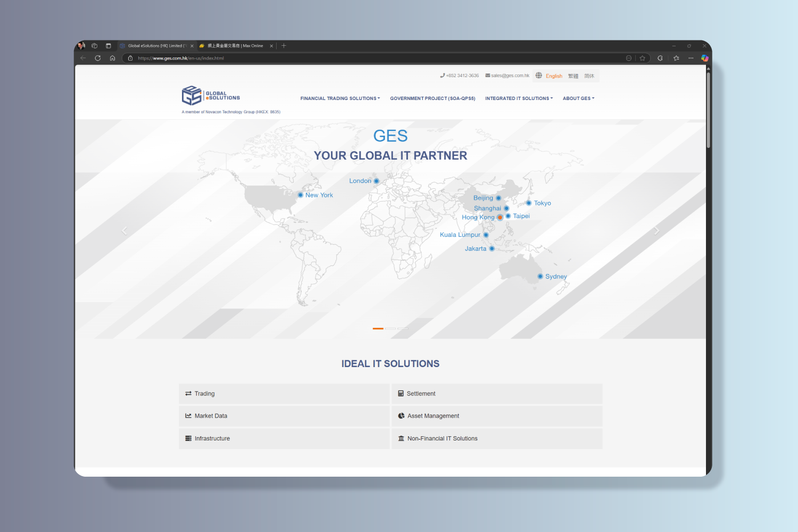
Task: Open the About GES dropdown menu
Action: point(578,98)
